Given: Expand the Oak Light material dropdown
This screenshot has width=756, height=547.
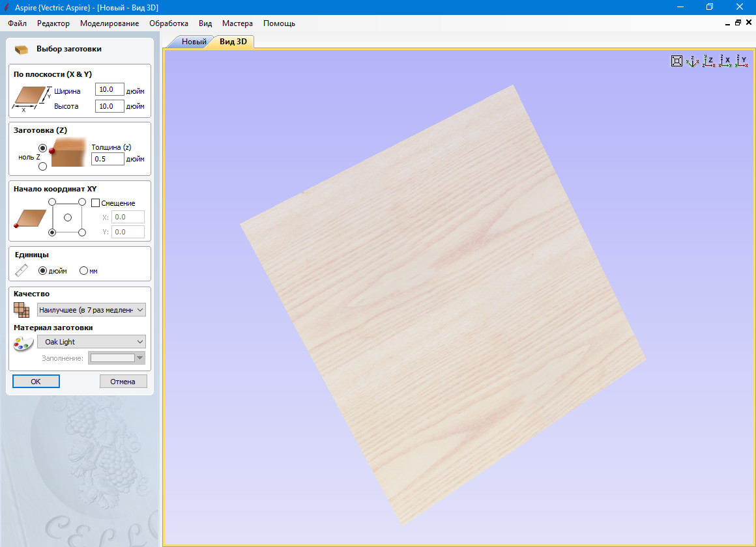Looking at the screenshot, I should point(91,342).
